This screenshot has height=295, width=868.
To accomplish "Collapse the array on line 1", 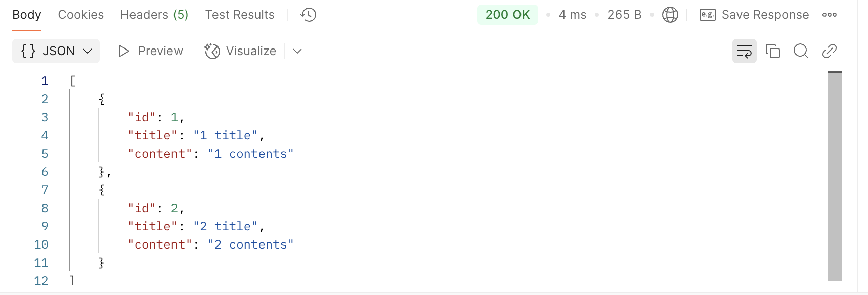I will click(73, 81).
